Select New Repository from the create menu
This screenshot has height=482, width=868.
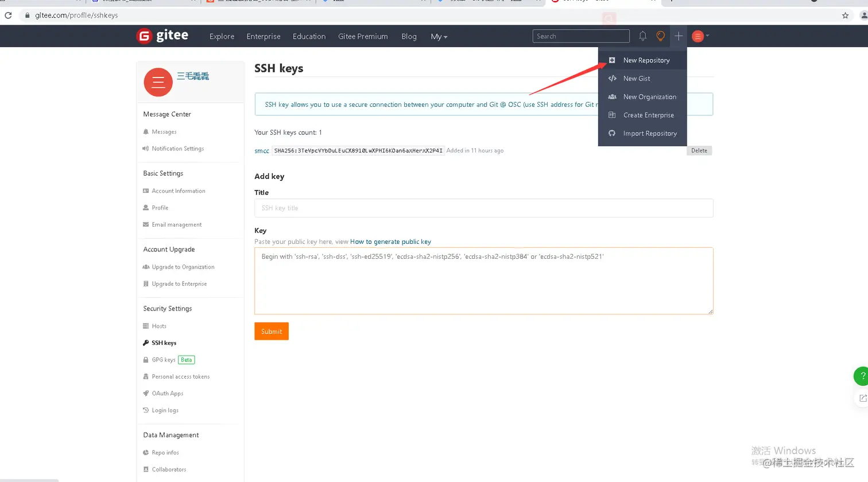point(642,60)
